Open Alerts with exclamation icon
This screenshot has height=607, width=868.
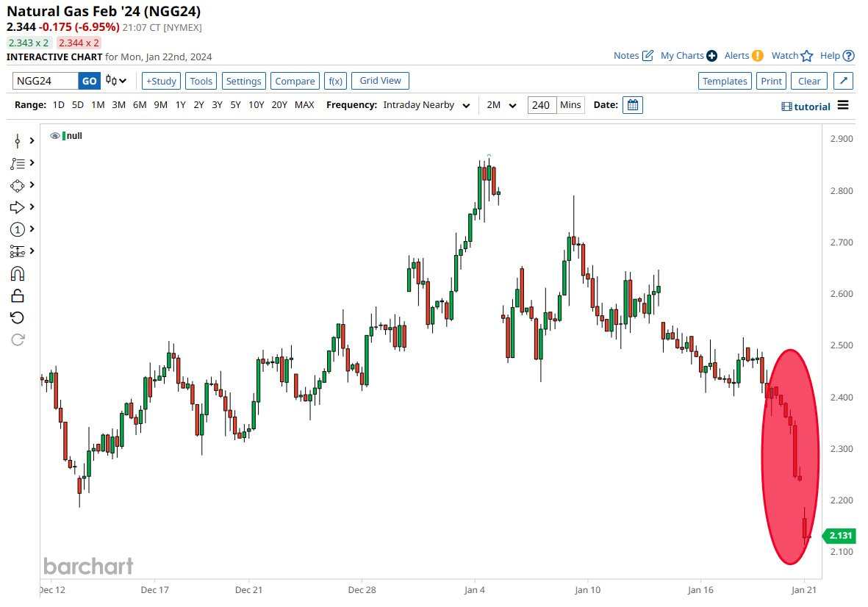click(757, 56)
